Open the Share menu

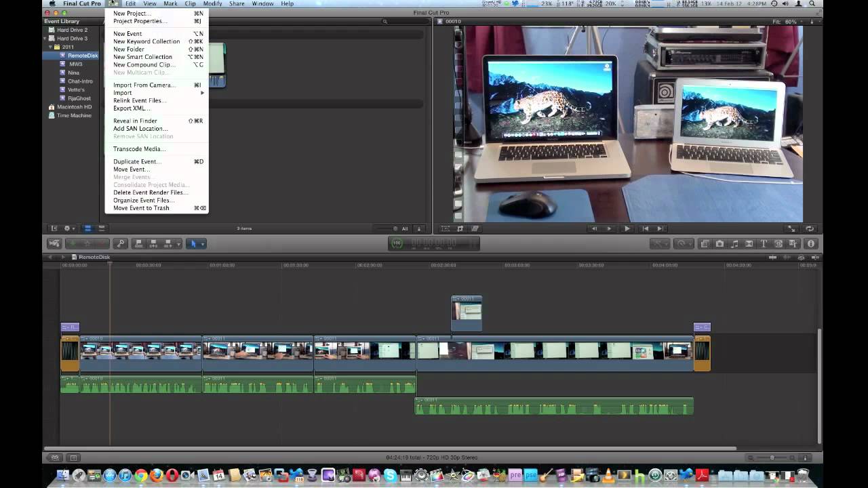[x=237, y=3]
